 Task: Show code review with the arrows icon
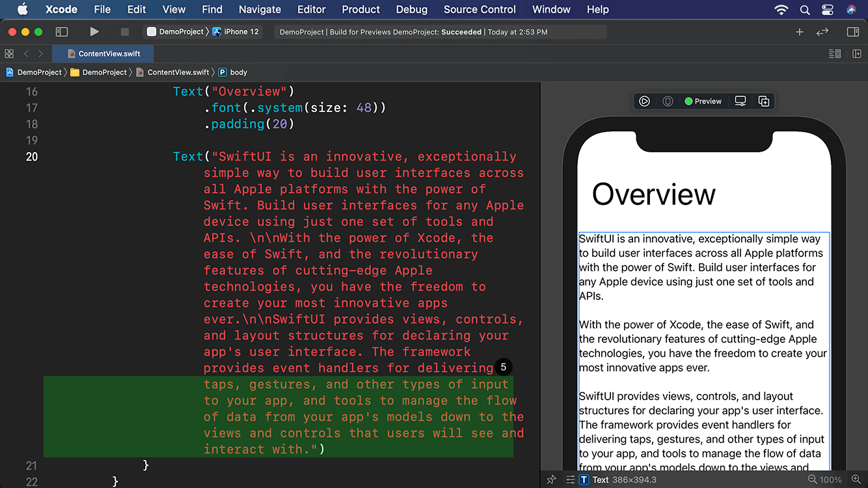click(x=822, y=32)
